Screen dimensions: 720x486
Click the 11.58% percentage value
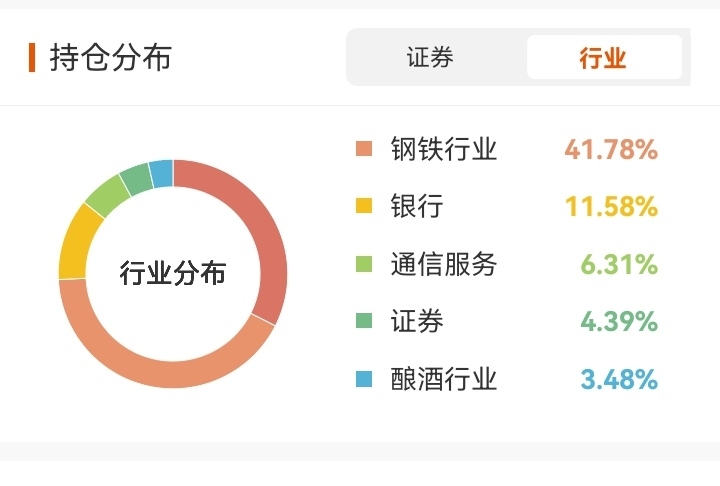tap(610, 207)
